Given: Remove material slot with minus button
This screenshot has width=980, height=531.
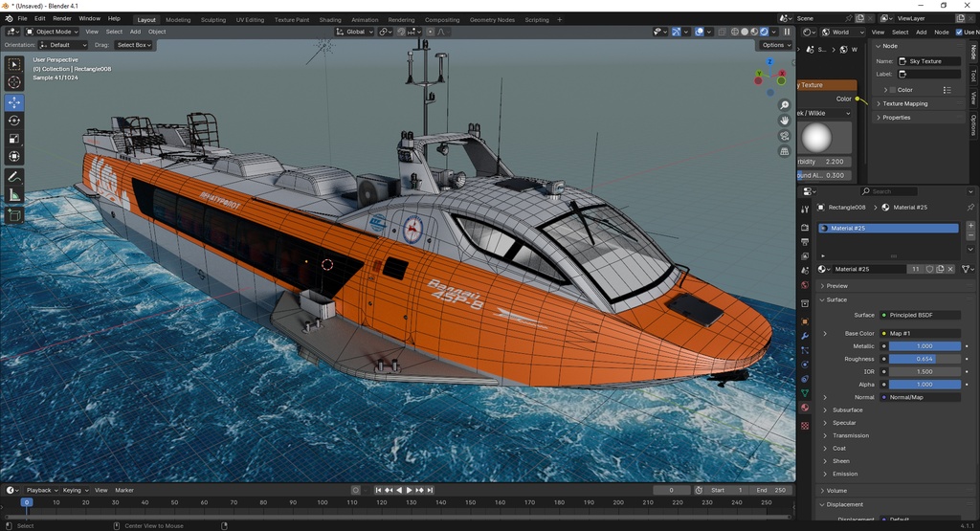Looking at the screenshot, I should [970, 235].
